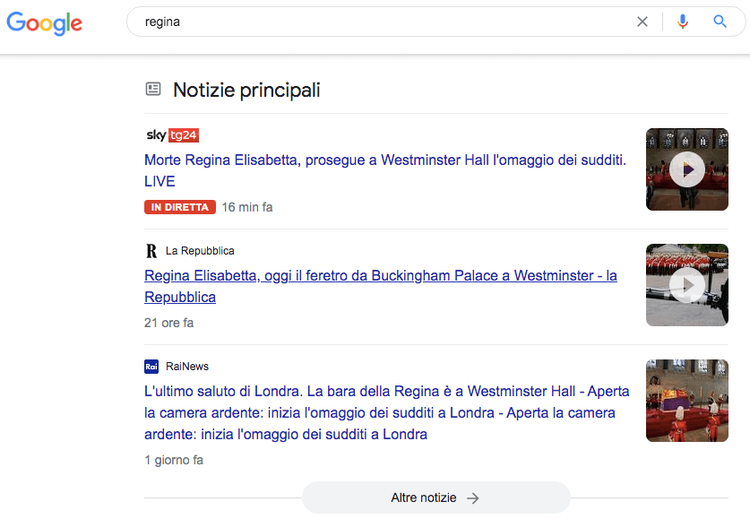Viewport: 750px width, 519px height.
Task: Click the La Repubblica R logo icon
Action: tap(151, 251)
